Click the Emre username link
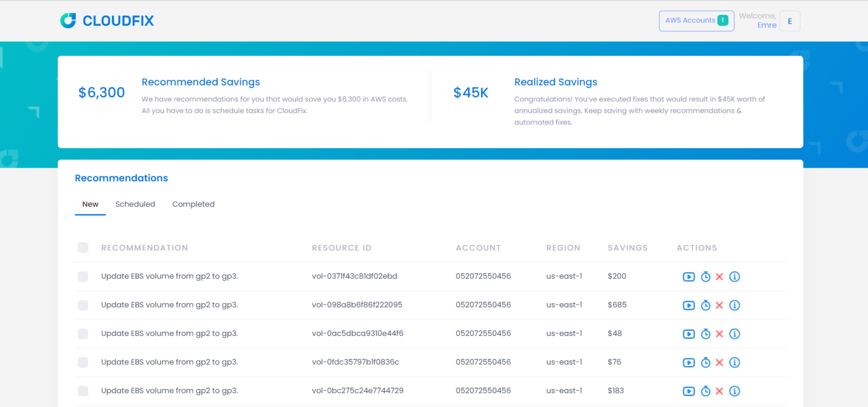 coord(766,25)
